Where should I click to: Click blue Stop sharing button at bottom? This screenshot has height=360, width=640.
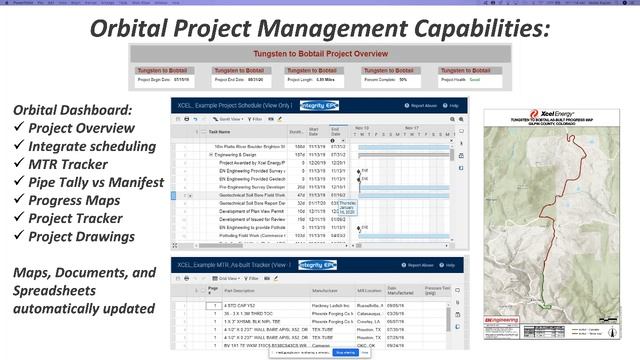click(346, 353)
